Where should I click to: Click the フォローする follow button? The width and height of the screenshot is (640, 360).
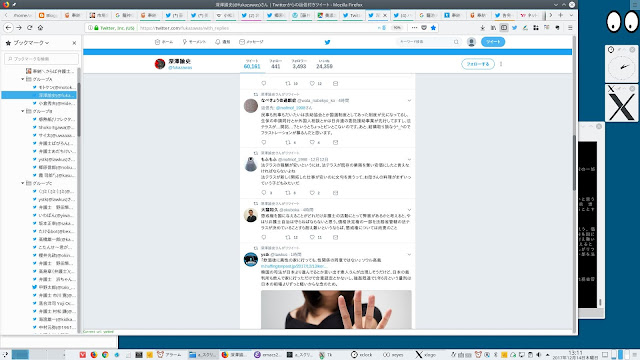(478, 64)
